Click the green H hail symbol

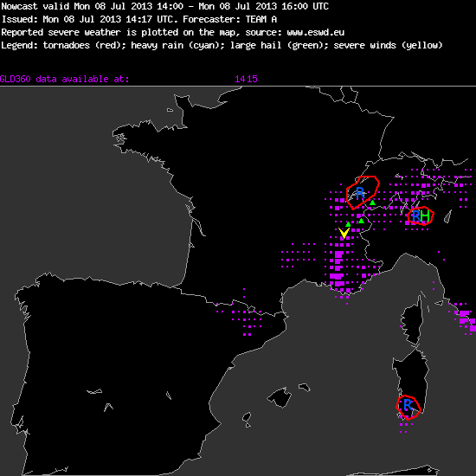tap(425, 216)
